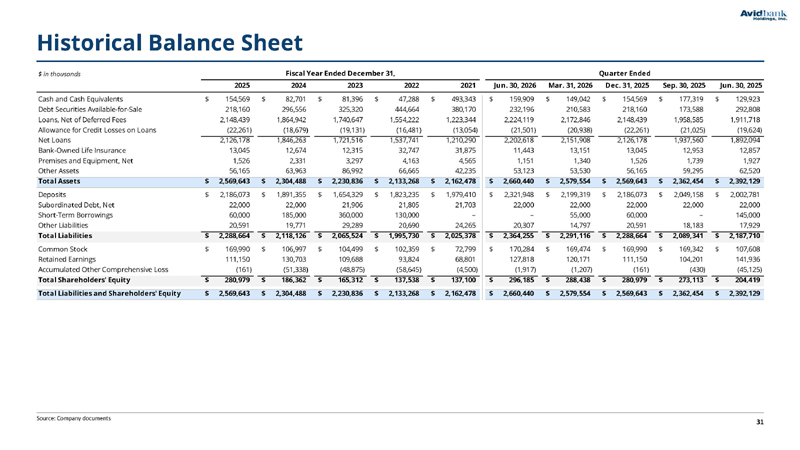The height and width of the screenshot is (450, 800).
Task: Select the Net Loans row label
Action: [x=54, y=140]
